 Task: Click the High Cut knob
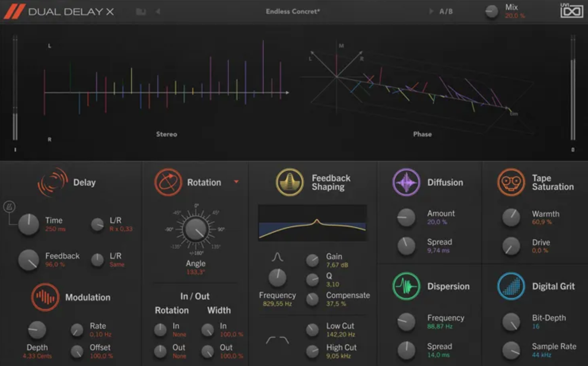click(312, 351)
